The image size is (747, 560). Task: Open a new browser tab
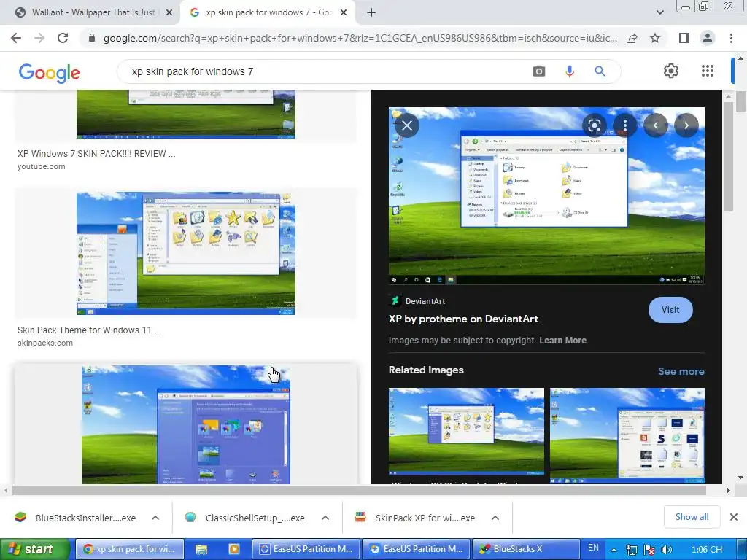(x=371, y=13)
